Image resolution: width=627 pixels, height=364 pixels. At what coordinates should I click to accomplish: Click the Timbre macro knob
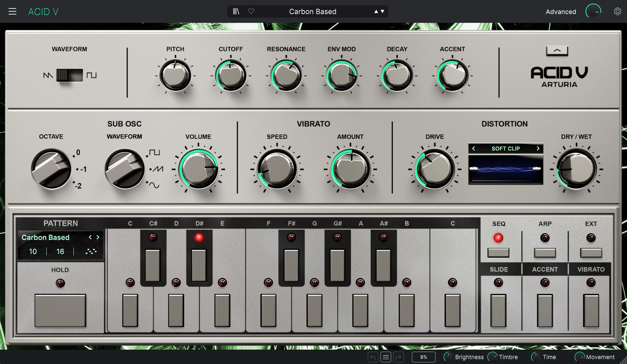492,357
